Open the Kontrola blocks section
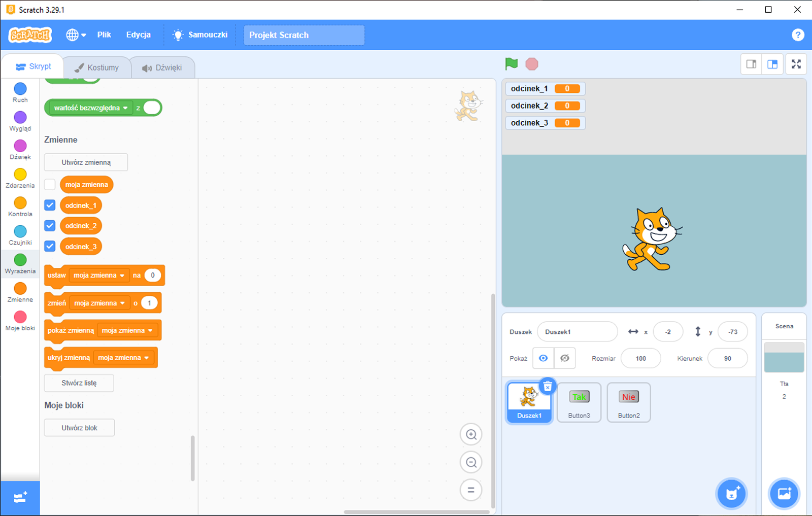Screen dimensions: 812x516 [20, 205]
